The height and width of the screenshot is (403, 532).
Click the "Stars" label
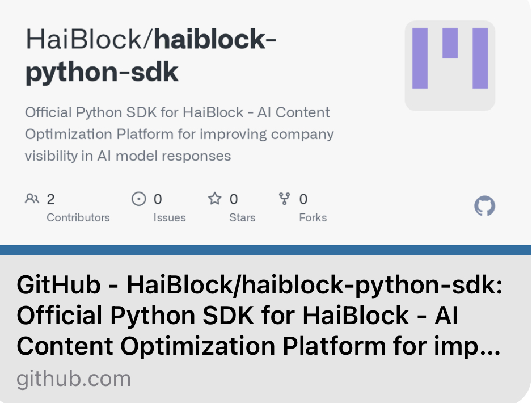click(x=242, y=217)
